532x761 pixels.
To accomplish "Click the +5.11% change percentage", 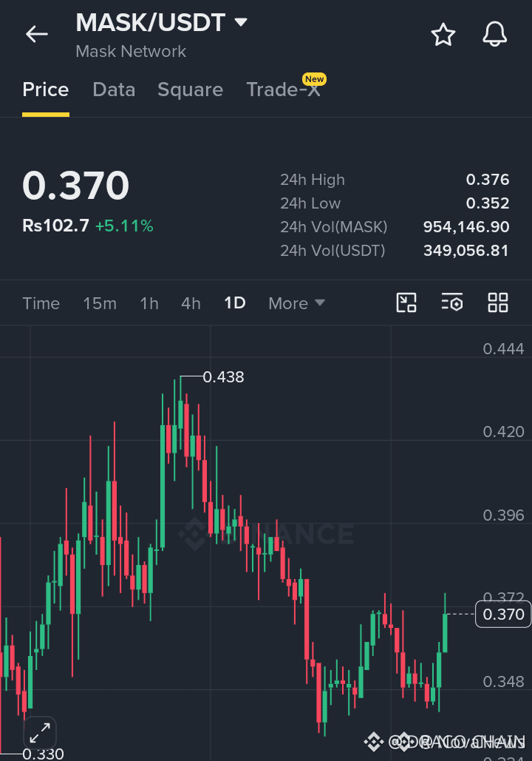I will pyautogui.click(x=124, y=226).
